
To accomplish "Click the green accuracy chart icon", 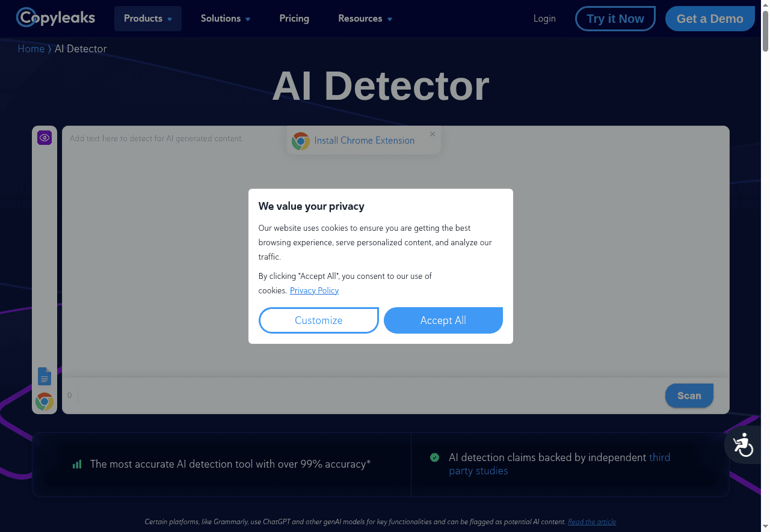I will [x=77, y=463].
